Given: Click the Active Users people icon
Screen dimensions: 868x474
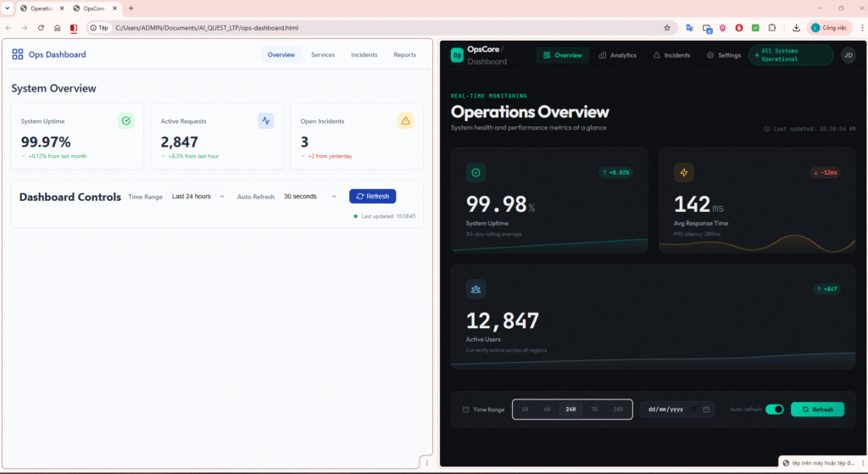Looking at the screenshot, I should [476, 289].
